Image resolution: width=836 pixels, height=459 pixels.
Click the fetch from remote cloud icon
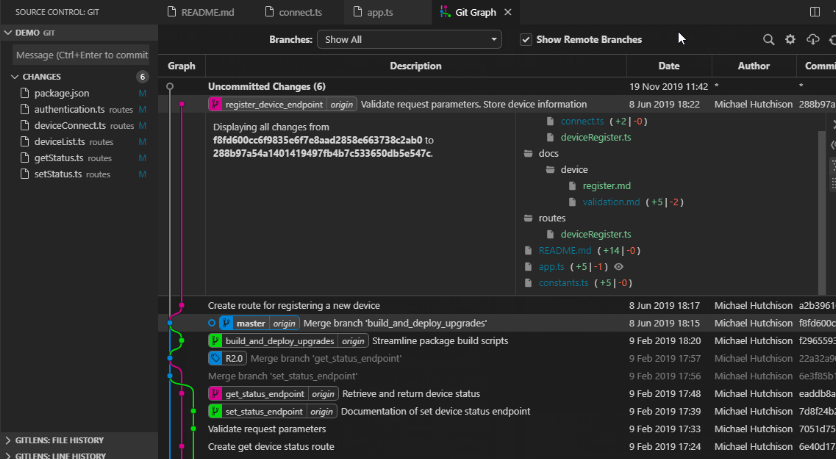[812, 40]
